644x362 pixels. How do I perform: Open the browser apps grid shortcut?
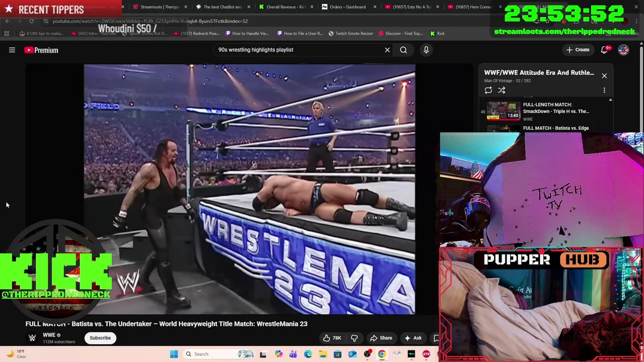point(7,34)
